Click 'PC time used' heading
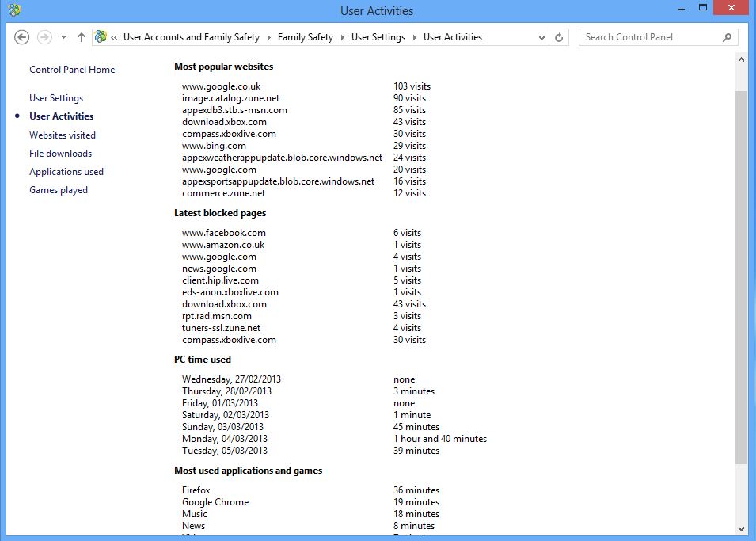The image size is (756, 541). tap(203, 360)
